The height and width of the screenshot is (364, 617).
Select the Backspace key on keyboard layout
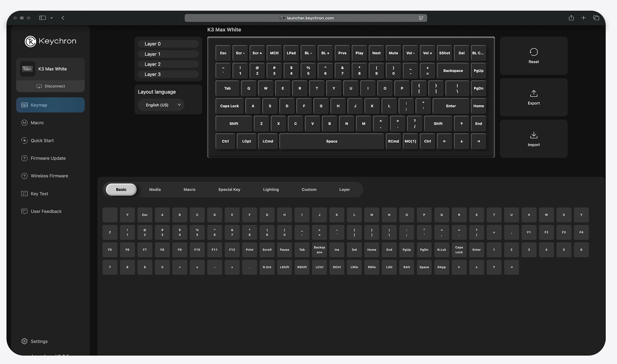(x=453, y=71)
